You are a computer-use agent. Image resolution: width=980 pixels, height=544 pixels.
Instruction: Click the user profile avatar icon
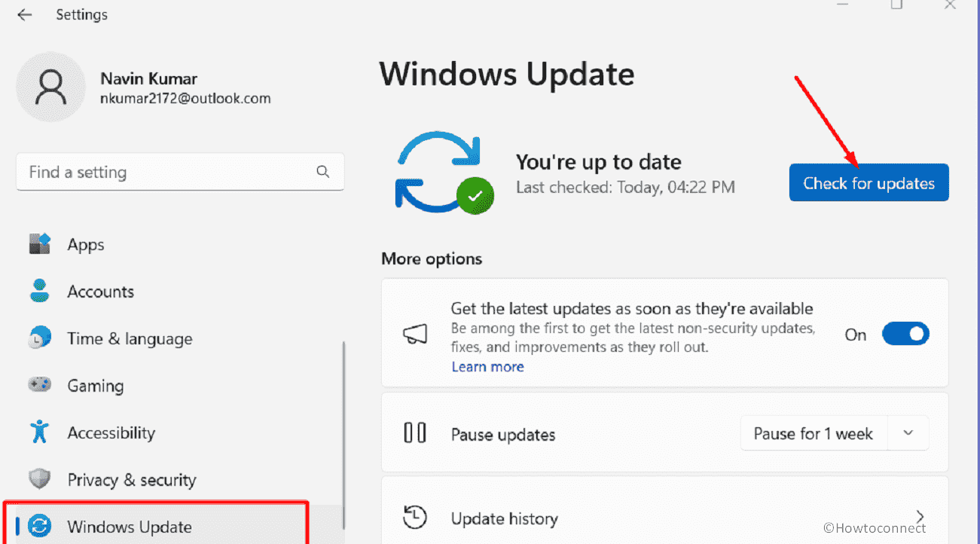(50, 88)
